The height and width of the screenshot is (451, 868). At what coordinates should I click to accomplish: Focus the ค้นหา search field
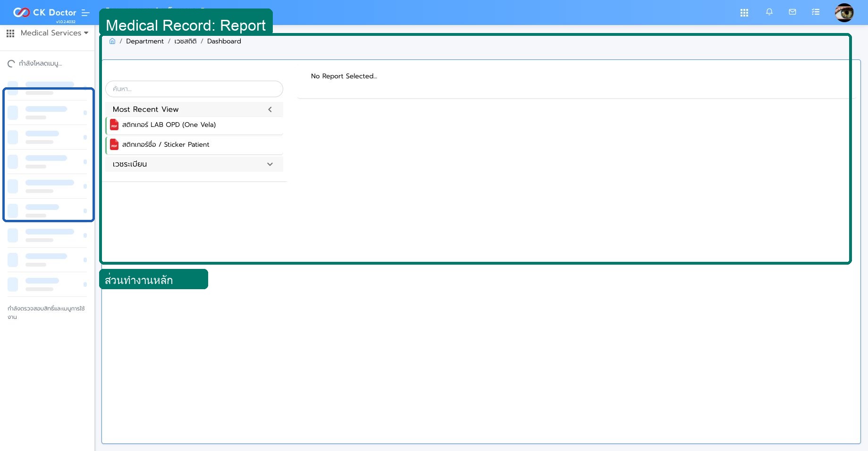click(x=194, y=89)
